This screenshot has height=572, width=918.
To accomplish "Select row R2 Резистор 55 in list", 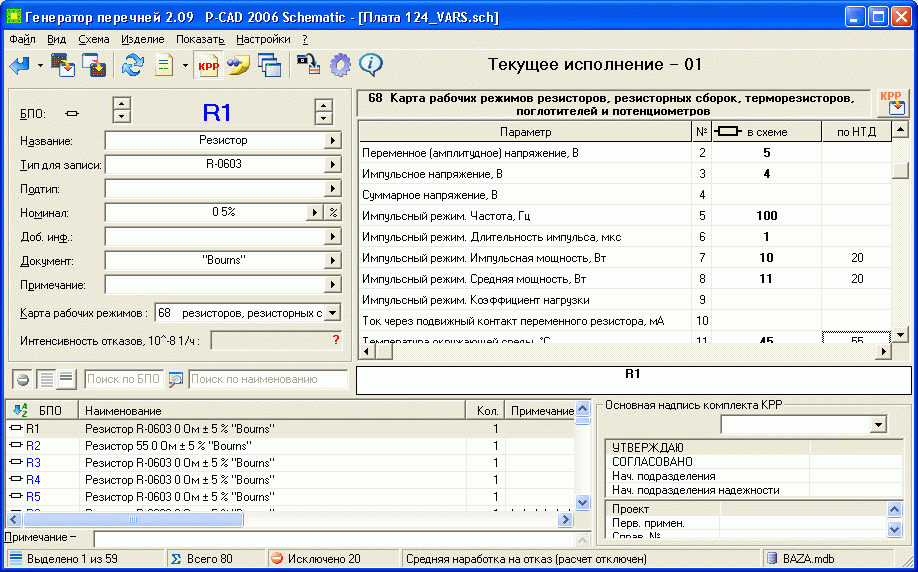I will 291,446.
